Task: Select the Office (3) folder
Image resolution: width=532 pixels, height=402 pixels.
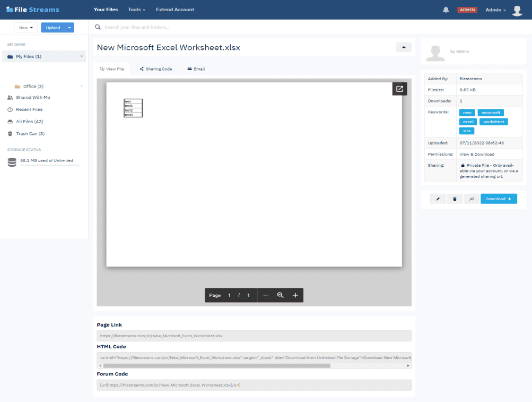Action: coord(33,87)
